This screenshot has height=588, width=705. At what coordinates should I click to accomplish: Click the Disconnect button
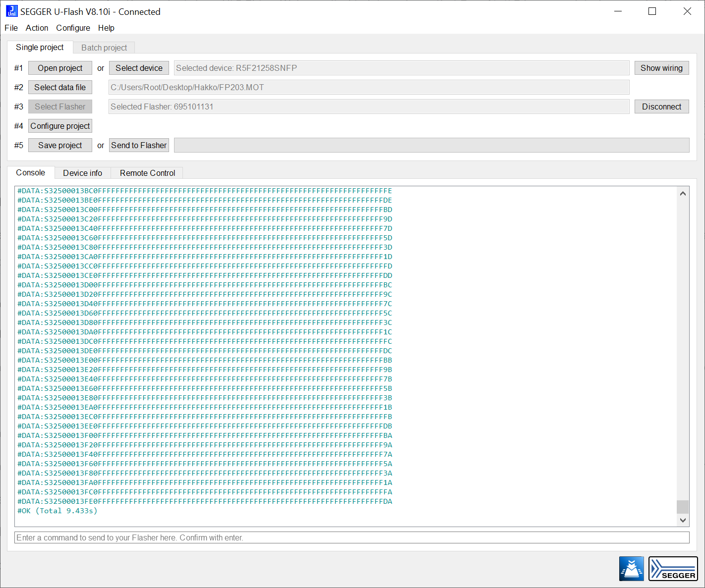(x=661, y=107)
